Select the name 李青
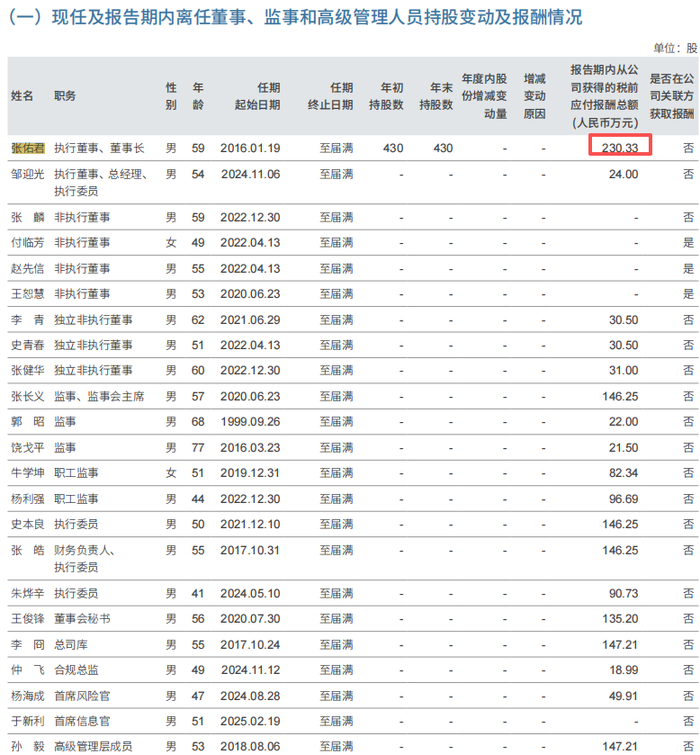The width and height of the screenshot is (700, 755). (28, 320)
